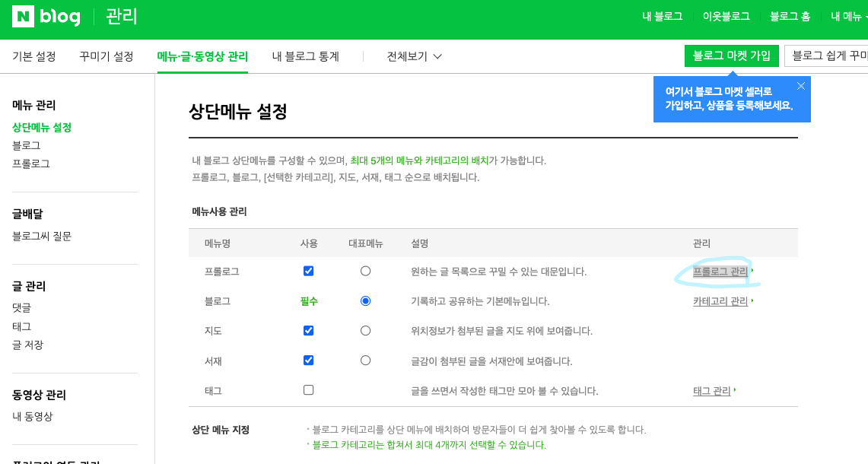Set 프롤로그 as the 대표메뉴
868x464 pixels.
tap(365, 272)
